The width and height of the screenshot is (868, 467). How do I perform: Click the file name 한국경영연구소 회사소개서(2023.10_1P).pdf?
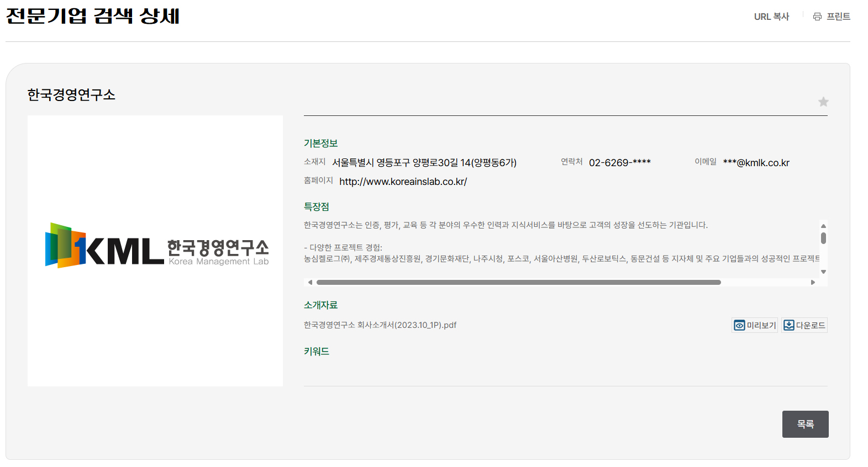pos(380,325)
